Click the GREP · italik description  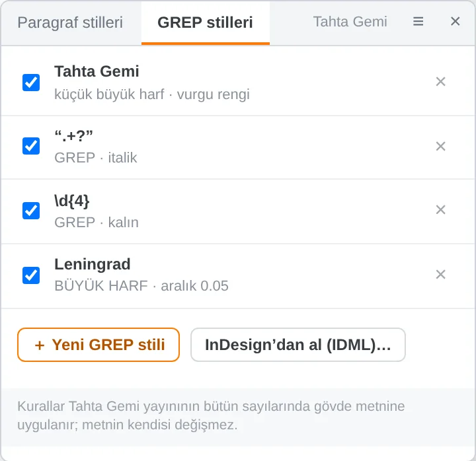(96, 158)
